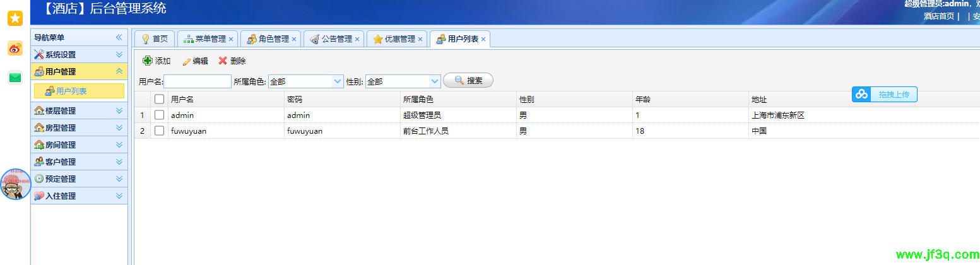The image size is (980, 265).
Task: Expand the 楼层管理 section
Action: (x=119, y=110)
